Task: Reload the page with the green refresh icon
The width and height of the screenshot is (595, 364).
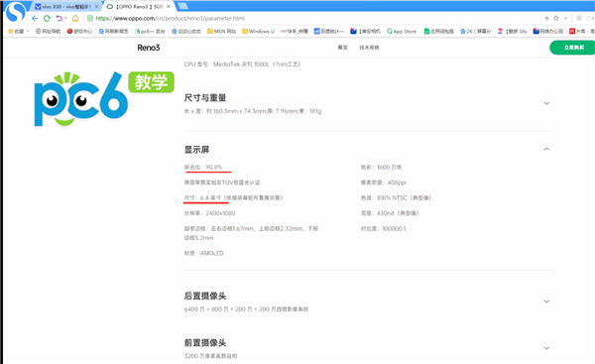Action: (x=47, y=18)
